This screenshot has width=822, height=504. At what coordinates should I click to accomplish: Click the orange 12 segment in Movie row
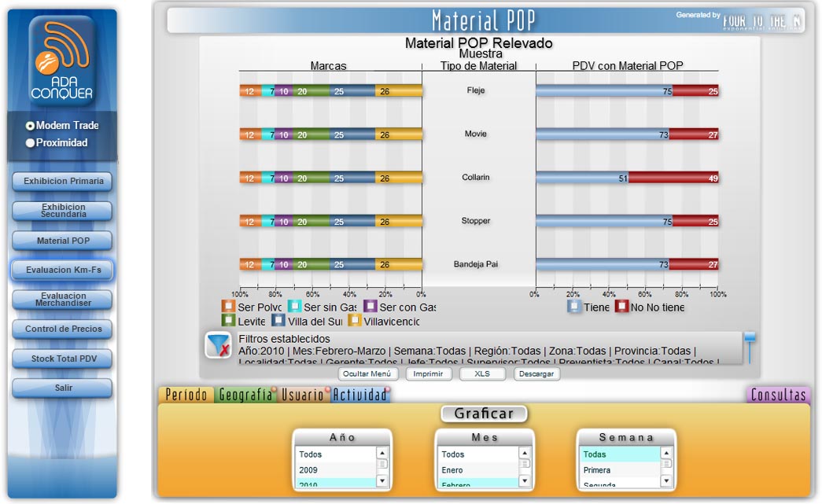coord(251,134)
